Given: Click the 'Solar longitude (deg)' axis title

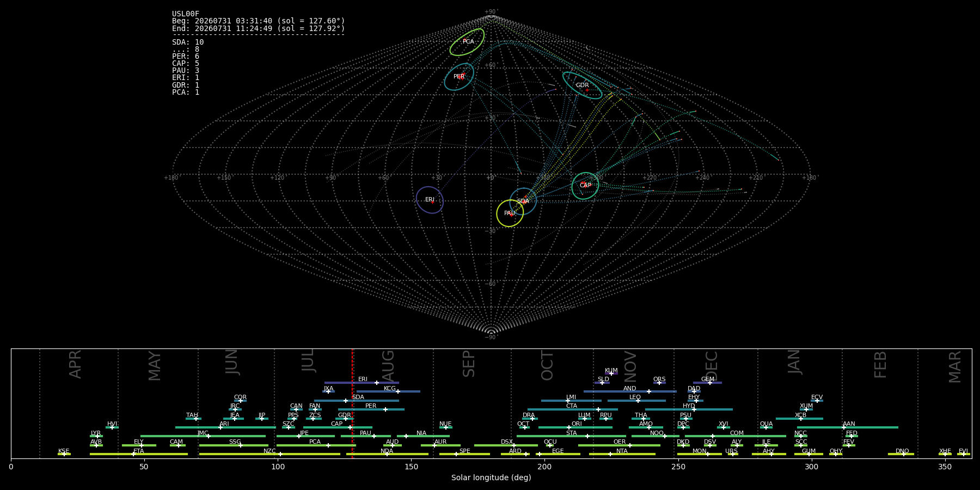Looking at the screenshot, I should 491,478.
